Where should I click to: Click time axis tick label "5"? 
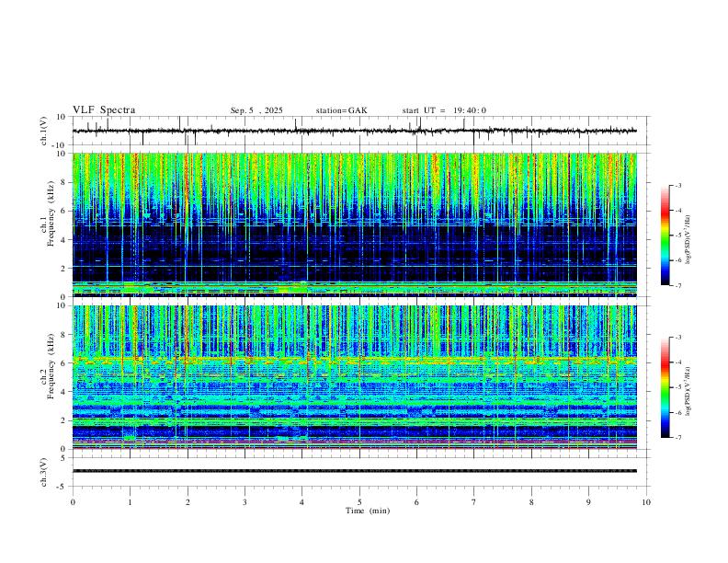click(x=359, y=502)
